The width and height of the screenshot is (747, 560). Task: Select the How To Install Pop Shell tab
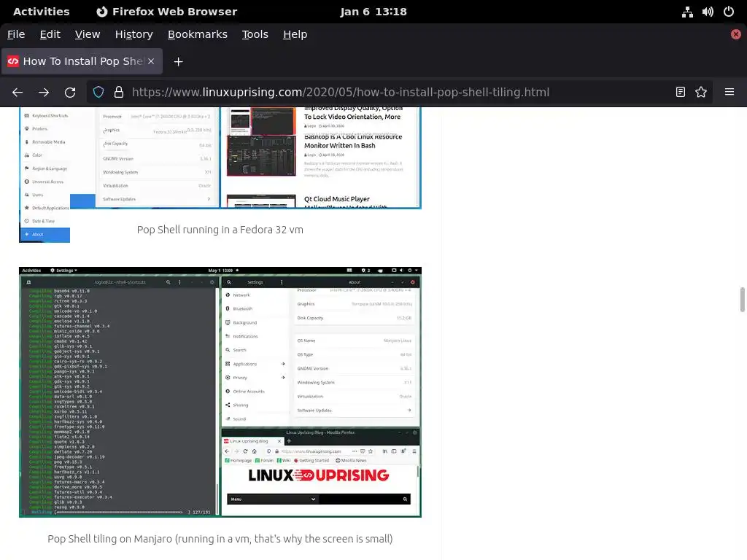pos(82,61)
